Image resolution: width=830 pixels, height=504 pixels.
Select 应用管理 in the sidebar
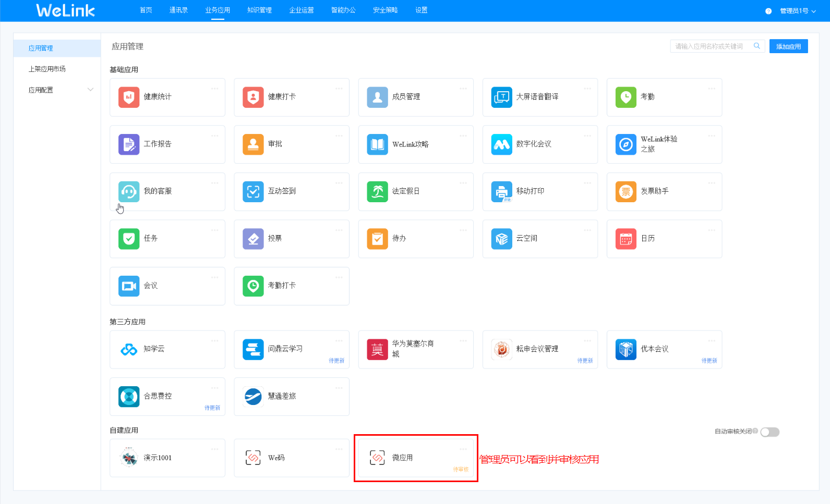57,48
